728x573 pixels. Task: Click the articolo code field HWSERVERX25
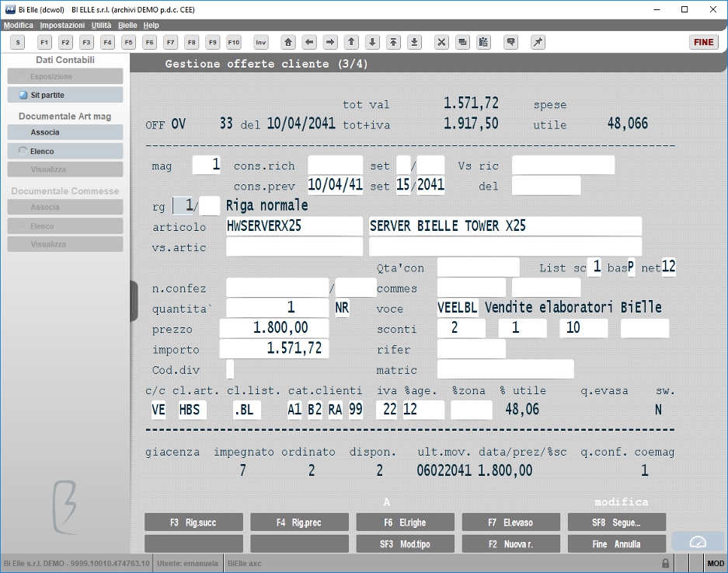click(294, 226)
